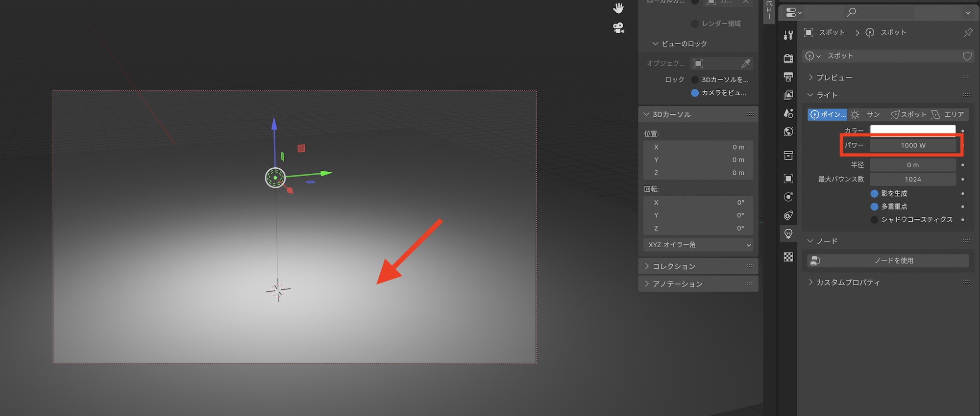Click the ノードを使用 button

[888, 260]
